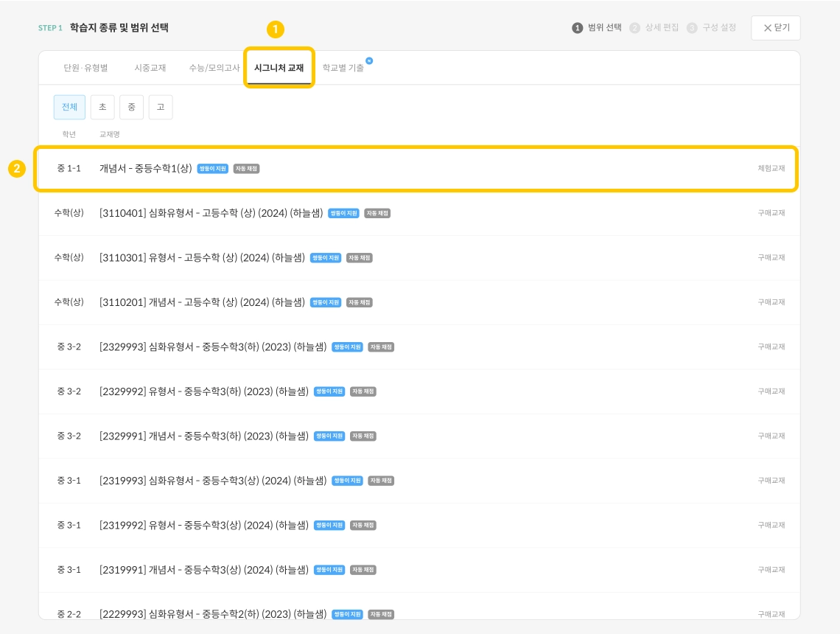The height and width of the screenshot is (634, 840).
Task: Click 자동 채점 badge on [2329991] row
Action: [363, 436]
